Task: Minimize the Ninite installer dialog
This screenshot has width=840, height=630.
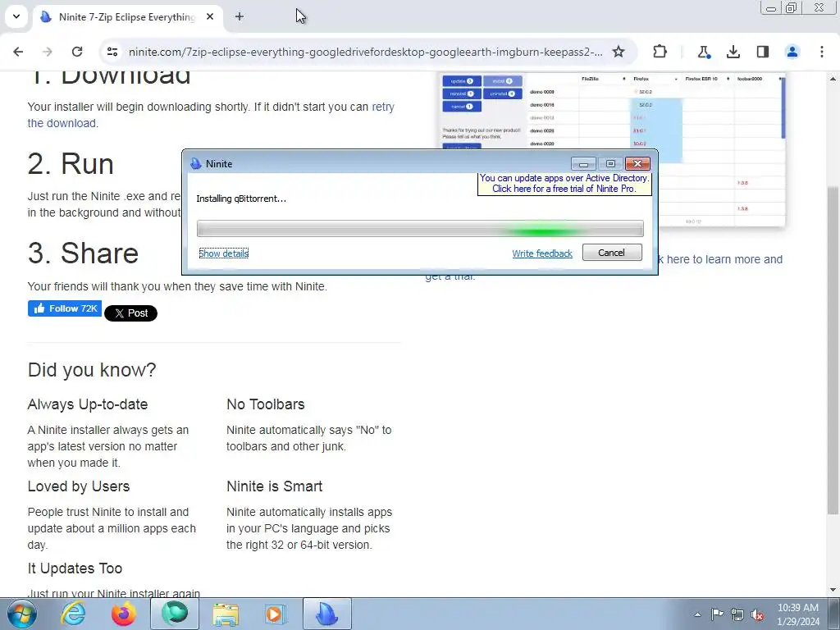Action: [583, 164]
